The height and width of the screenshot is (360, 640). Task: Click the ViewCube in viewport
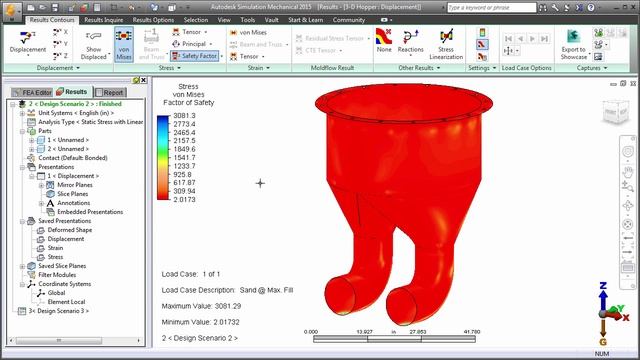616,111
